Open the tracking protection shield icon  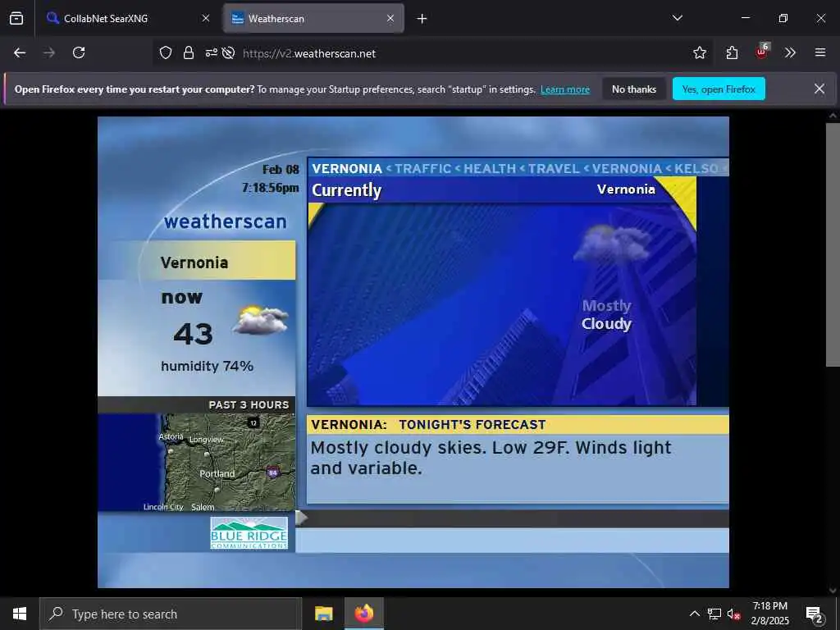click(x=166, y=52)
